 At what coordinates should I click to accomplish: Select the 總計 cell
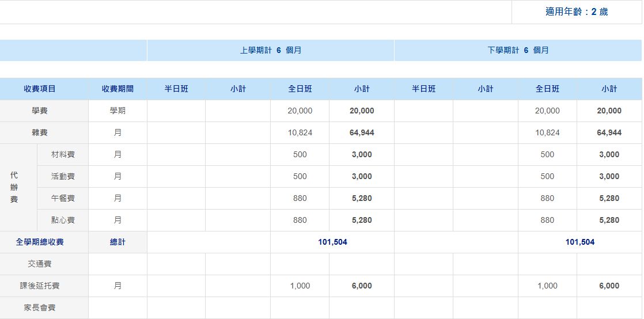pyautogui.click(x=118, y=242)
